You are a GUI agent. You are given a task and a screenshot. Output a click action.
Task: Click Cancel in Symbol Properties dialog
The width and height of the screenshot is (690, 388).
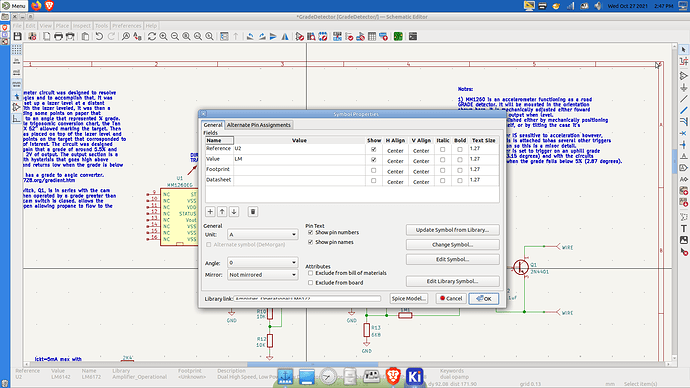(451, 298)
